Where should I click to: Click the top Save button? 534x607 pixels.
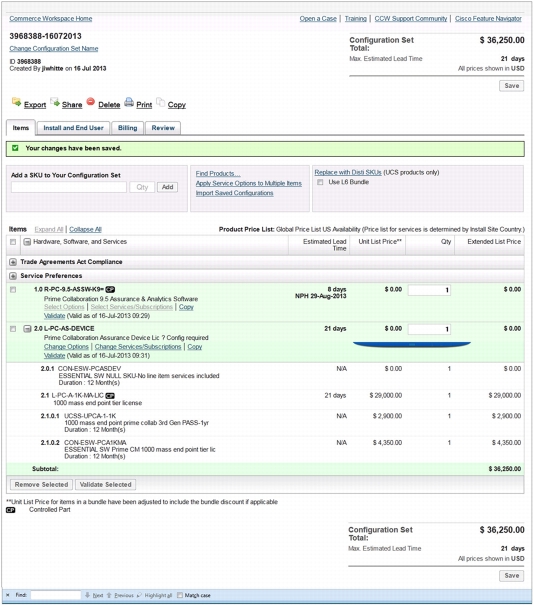coord(512,86)
